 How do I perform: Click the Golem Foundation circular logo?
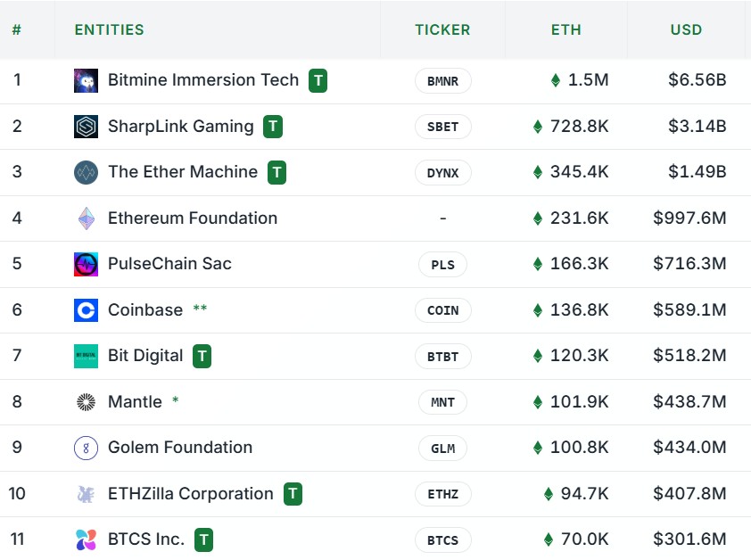point(86,448)
